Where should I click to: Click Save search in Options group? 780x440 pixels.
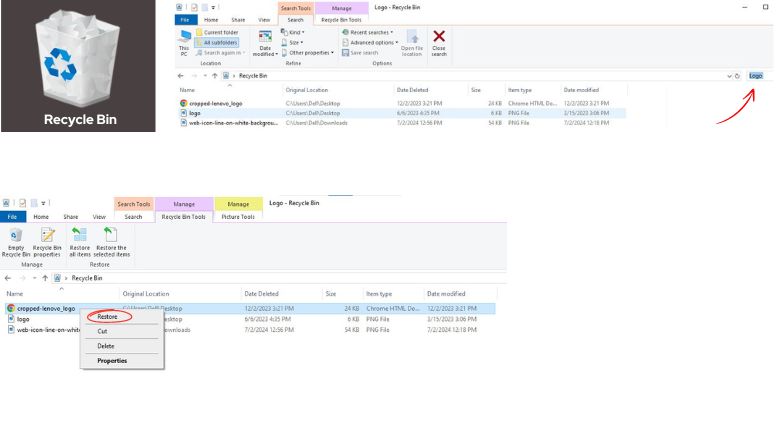click(360, 53)
